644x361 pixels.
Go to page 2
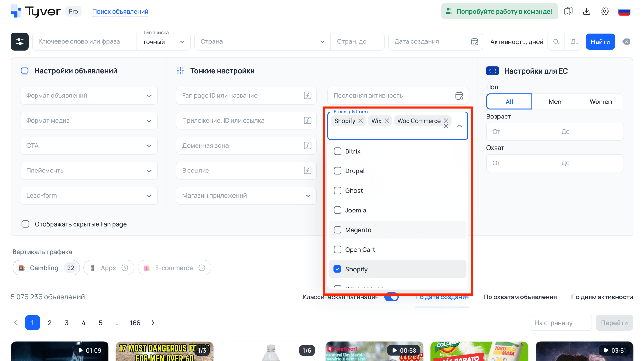(50, 323)
